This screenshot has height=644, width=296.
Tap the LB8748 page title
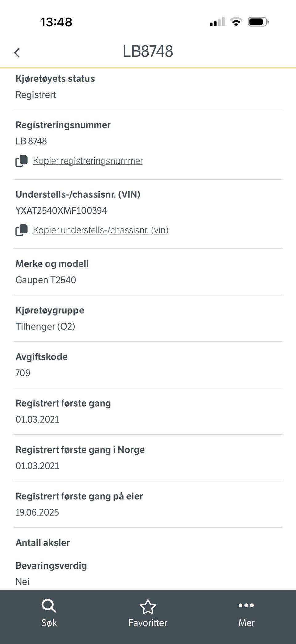(x=148, y=51)
